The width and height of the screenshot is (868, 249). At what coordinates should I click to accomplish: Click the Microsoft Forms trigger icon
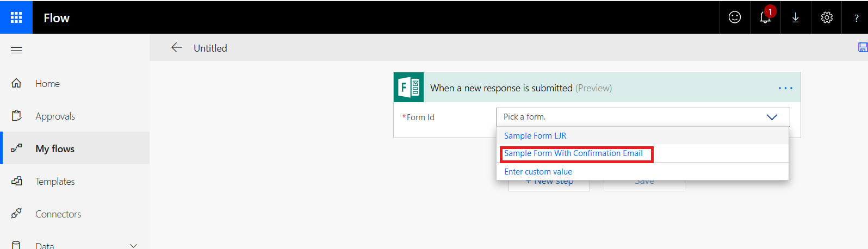[x=408, y=88]
